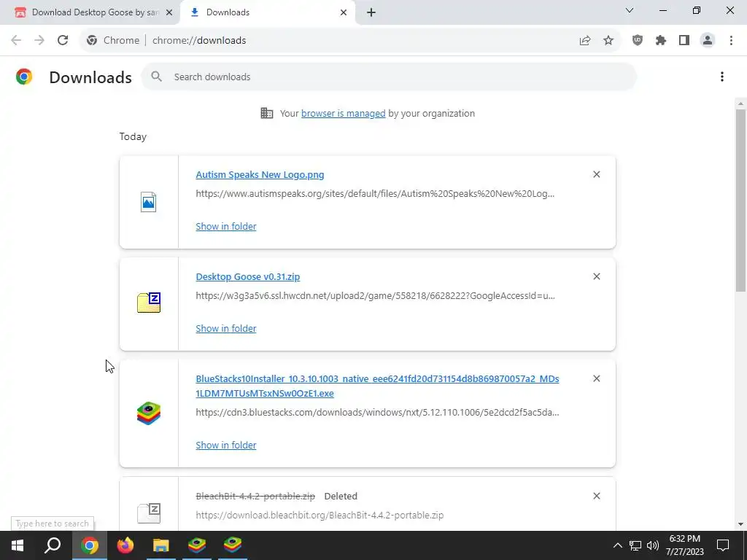The height and width of the screenshot is (560, 747).
Task: Click the autismspeaks.org source URL
Action: [375, 194]
